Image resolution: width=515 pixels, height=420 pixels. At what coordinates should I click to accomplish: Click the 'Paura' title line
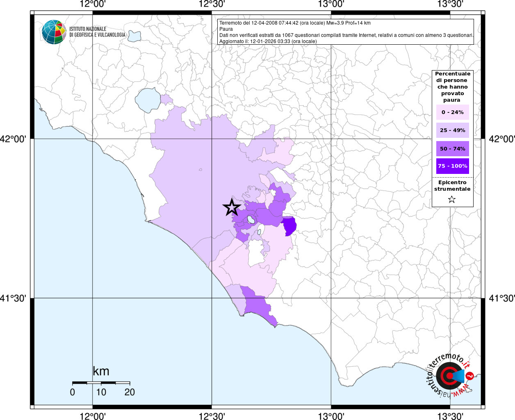[x=226, y=29]
